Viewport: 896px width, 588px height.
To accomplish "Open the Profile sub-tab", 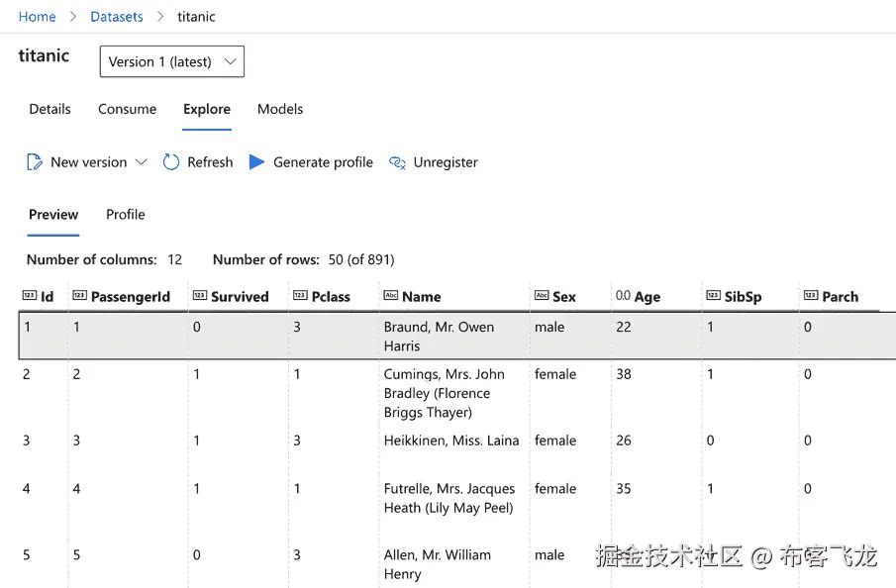I will point(125,215).
